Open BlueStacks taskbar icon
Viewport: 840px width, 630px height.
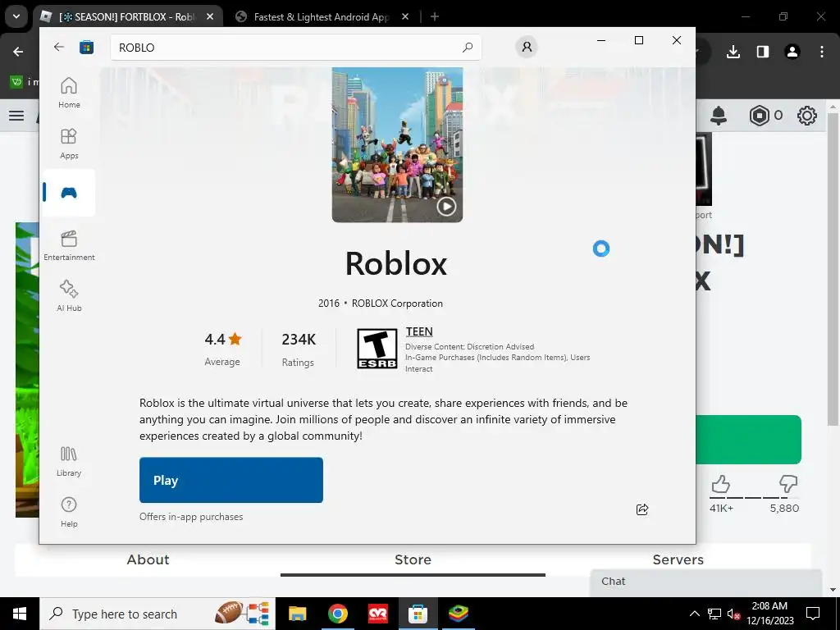pos(459,614)
